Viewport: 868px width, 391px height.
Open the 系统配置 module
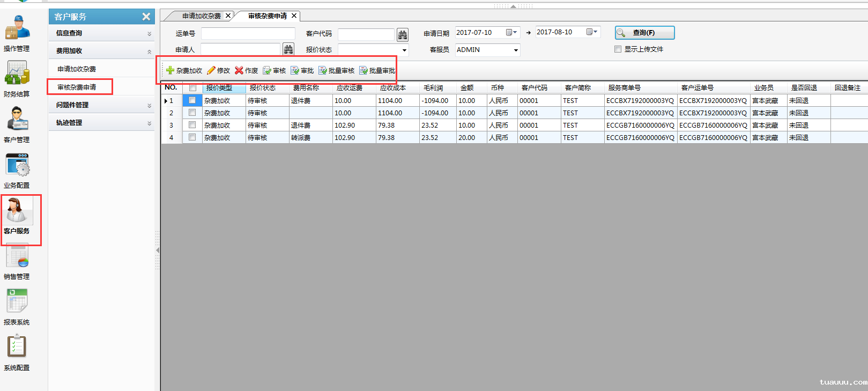(17, 352)
